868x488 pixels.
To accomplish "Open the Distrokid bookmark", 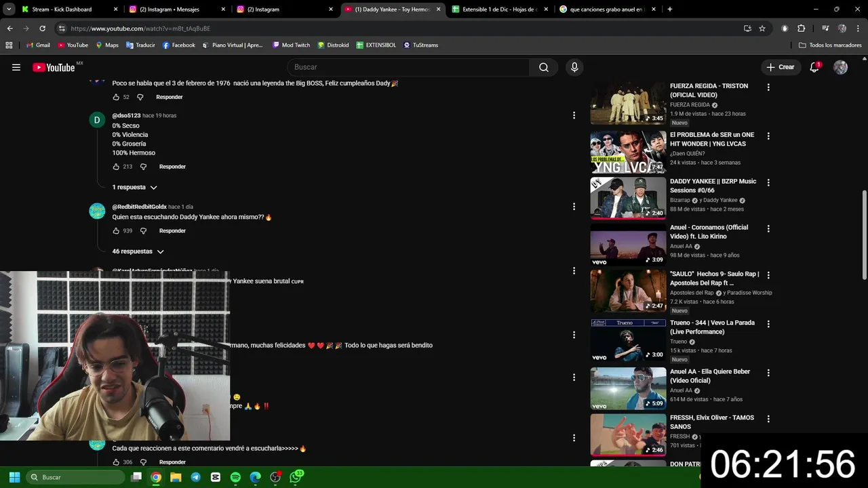I will (333, 45).
